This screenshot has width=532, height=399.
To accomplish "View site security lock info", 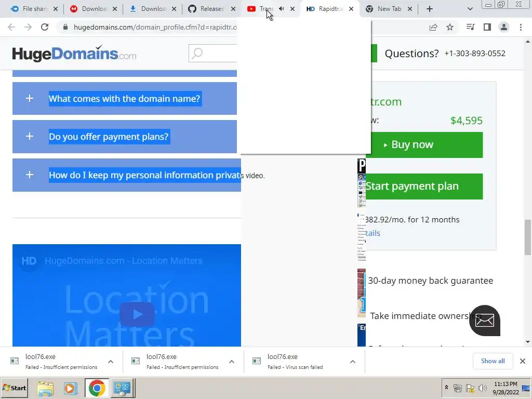I will [65, 27].
